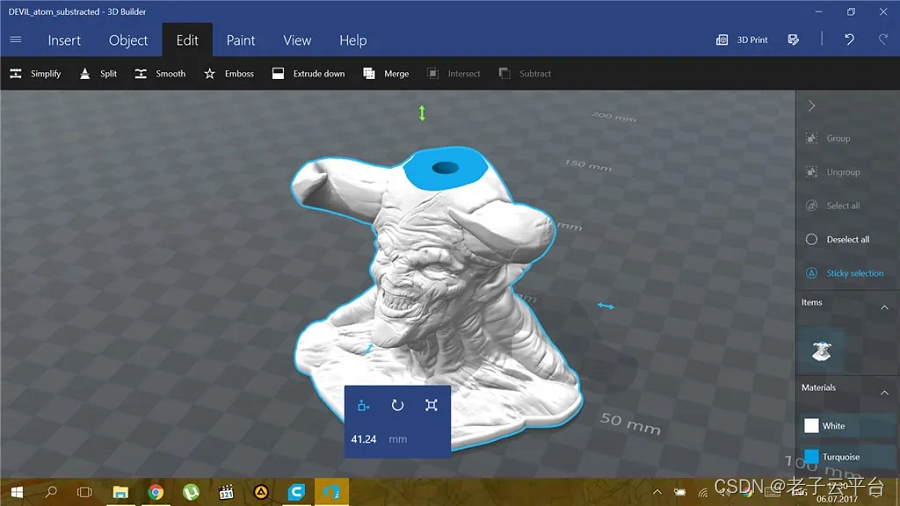Click the Group icon in side panel
The image size is (900, 506).
pyautogui.click(x=812, y=138)
